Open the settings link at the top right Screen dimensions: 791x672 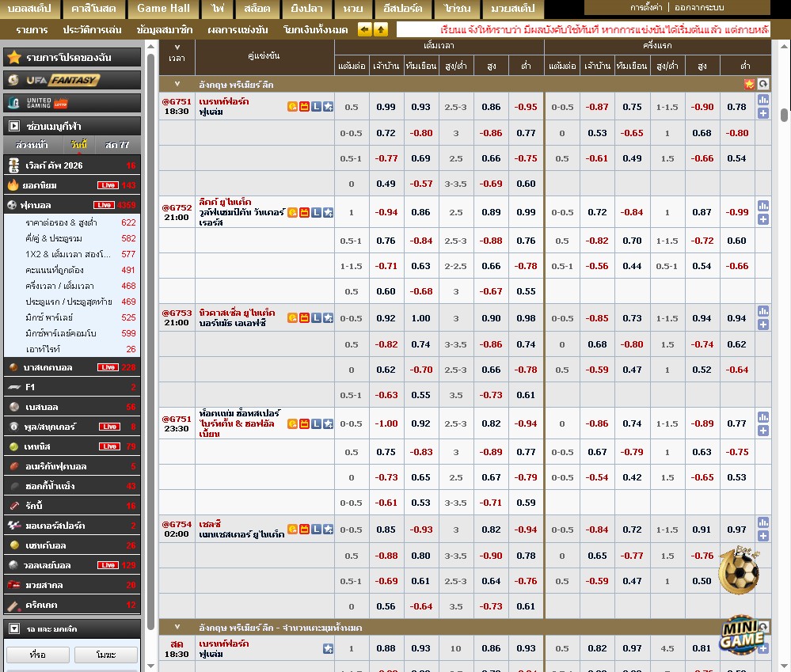tap(646, 8)
